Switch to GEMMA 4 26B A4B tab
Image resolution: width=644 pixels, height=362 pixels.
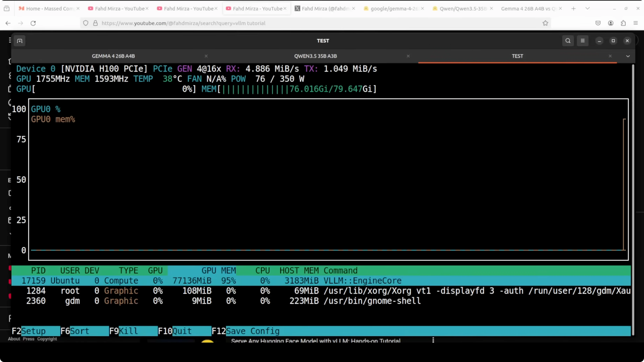(x=113, y=56)
